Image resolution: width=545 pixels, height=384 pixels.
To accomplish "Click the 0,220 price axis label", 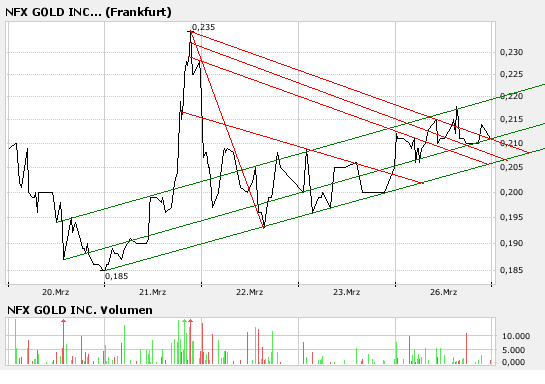I will 511,96.
